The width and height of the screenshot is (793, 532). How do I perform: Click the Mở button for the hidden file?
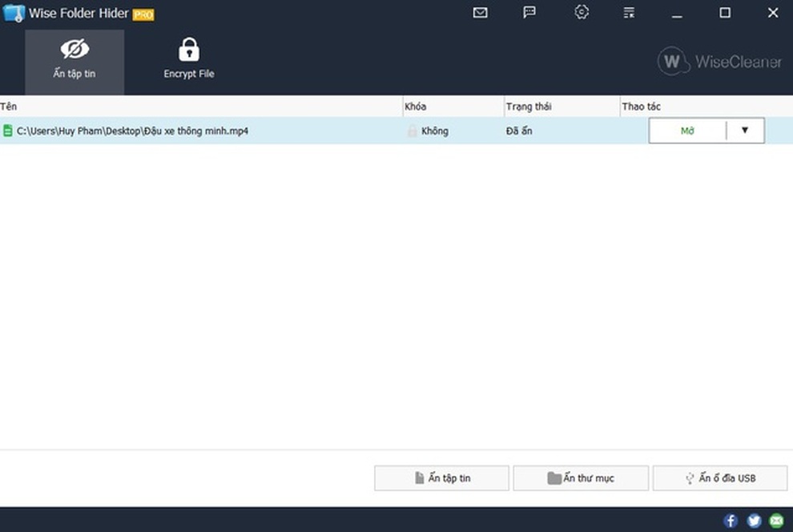click(687, 131)
